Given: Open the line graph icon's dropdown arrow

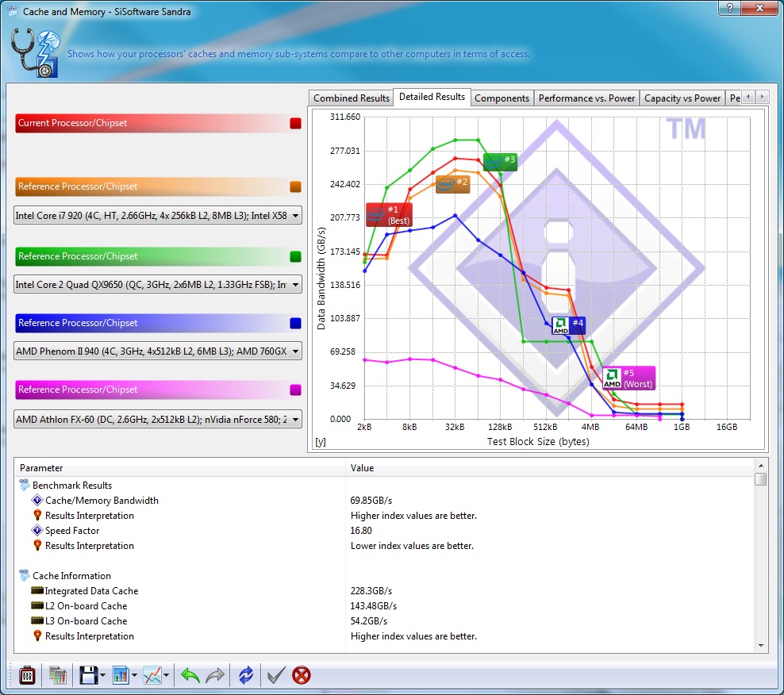Looking at the screenshot, I should click(x=166, y=675).
